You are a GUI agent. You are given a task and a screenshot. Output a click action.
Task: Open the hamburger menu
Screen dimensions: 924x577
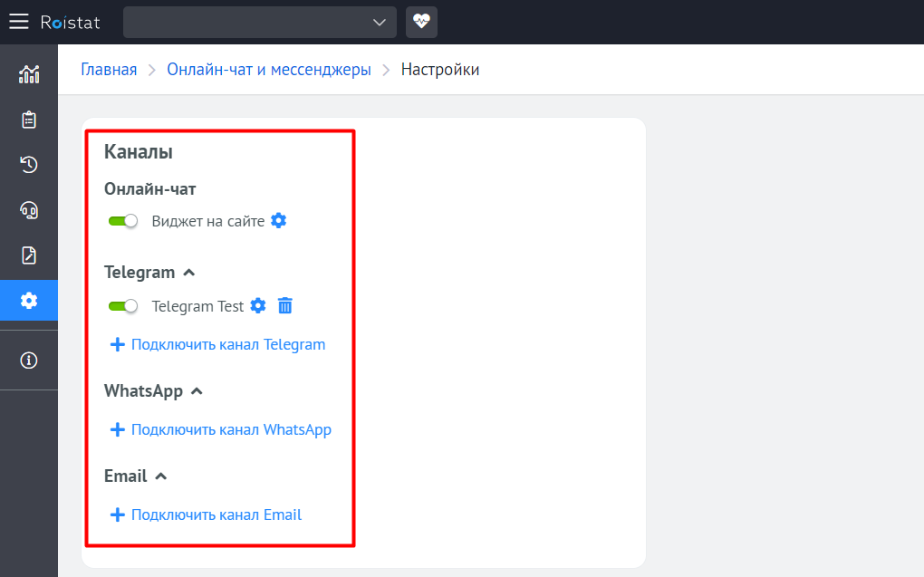coord(19,22)
